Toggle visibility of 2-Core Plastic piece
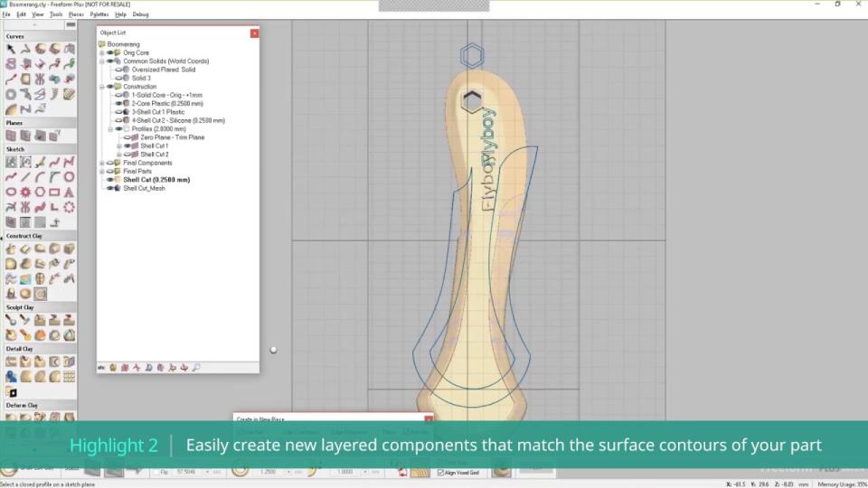 click(x=118, y=103)
